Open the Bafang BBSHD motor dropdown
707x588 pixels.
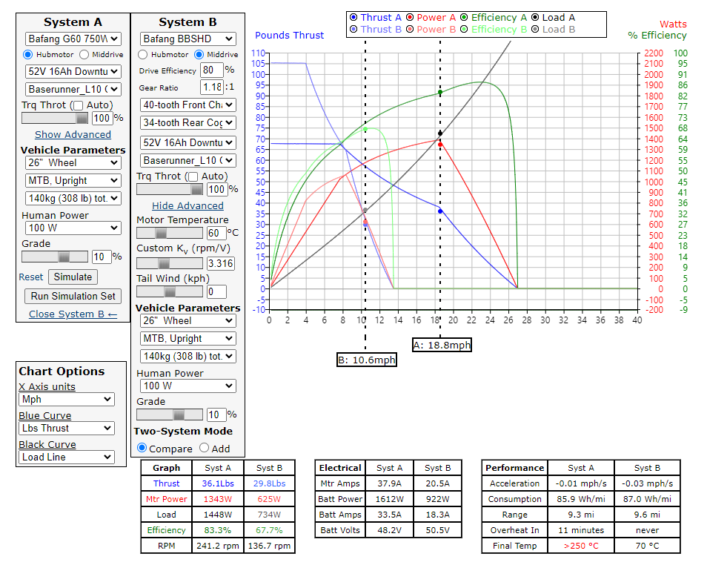coord(187,39)
